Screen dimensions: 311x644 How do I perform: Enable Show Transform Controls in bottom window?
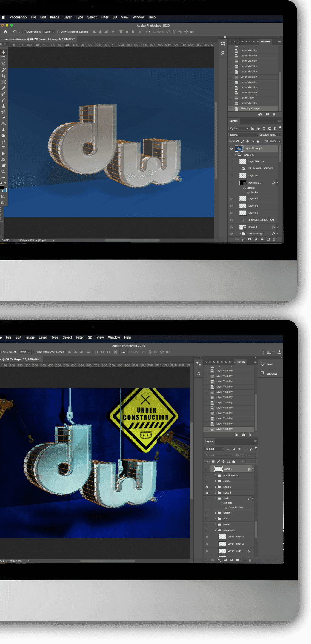coord(34,352)
